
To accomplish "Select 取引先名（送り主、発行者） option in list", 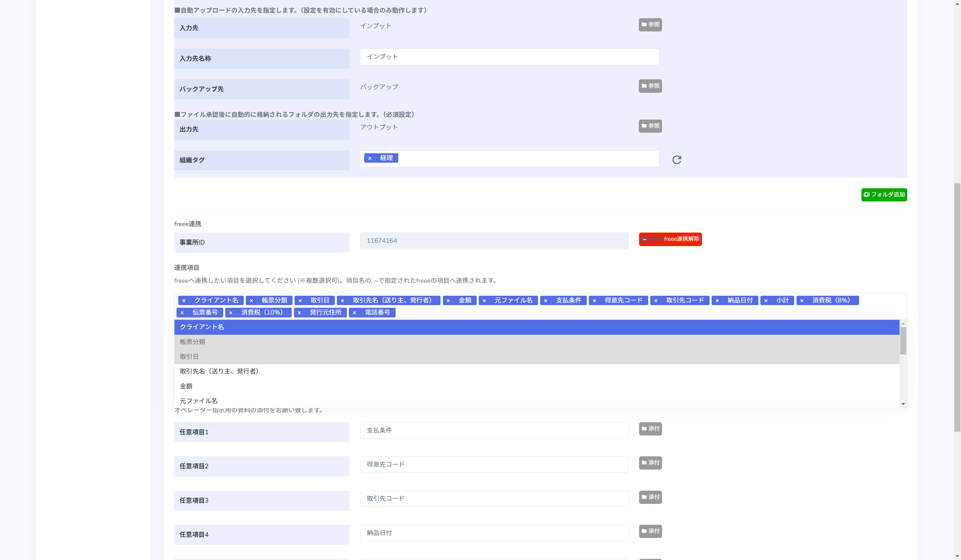I will [x=537, y=371].
